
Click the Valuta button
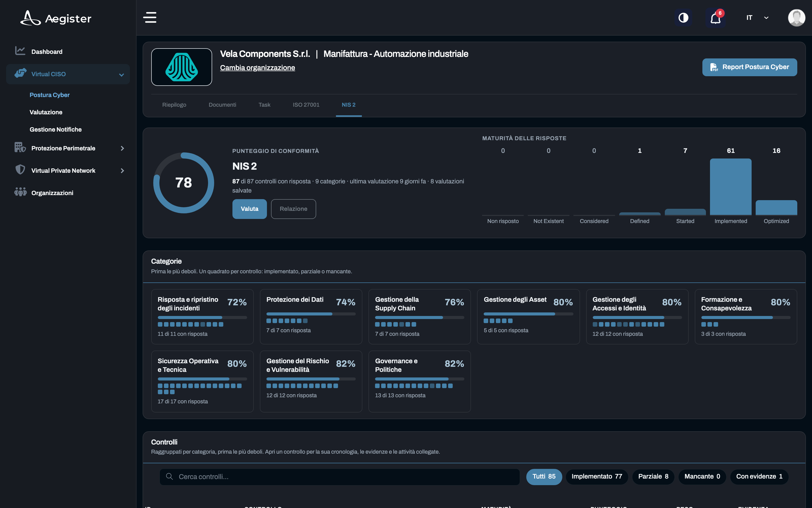[250, 209]
